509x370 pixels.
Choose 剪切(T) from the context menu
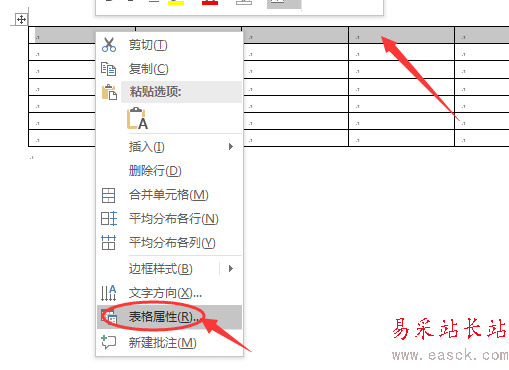pos(169,45)
